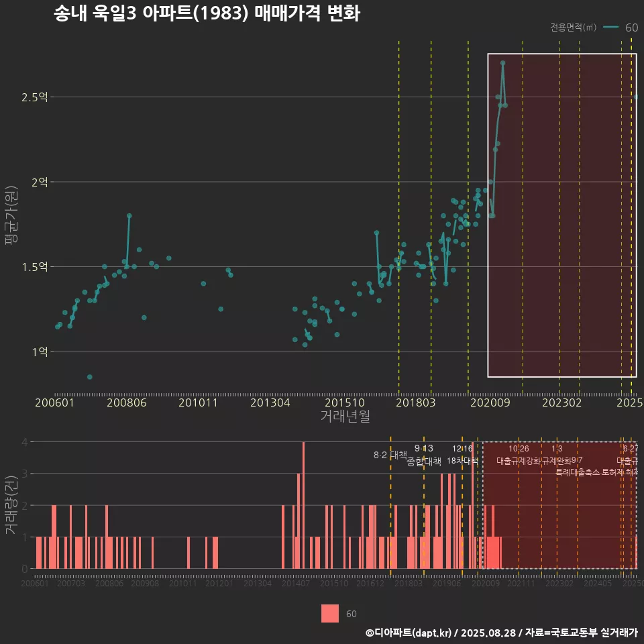Viewport: 644px width, 644px height.
Task: Click the 10.26 대출규제강화 annotation
Action: tap(519, 455)
